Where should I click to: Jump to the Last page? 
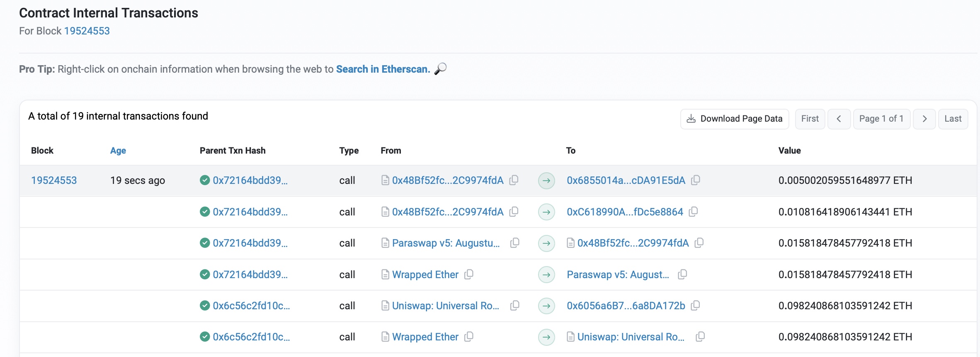[953, 119]
